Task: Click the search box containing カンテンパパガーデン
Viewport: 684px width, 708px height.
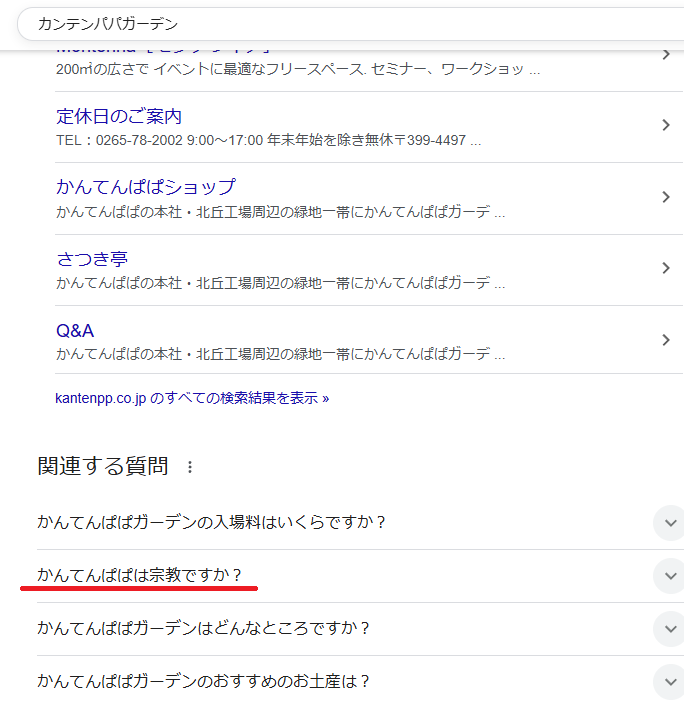Action: pos(350,23)
